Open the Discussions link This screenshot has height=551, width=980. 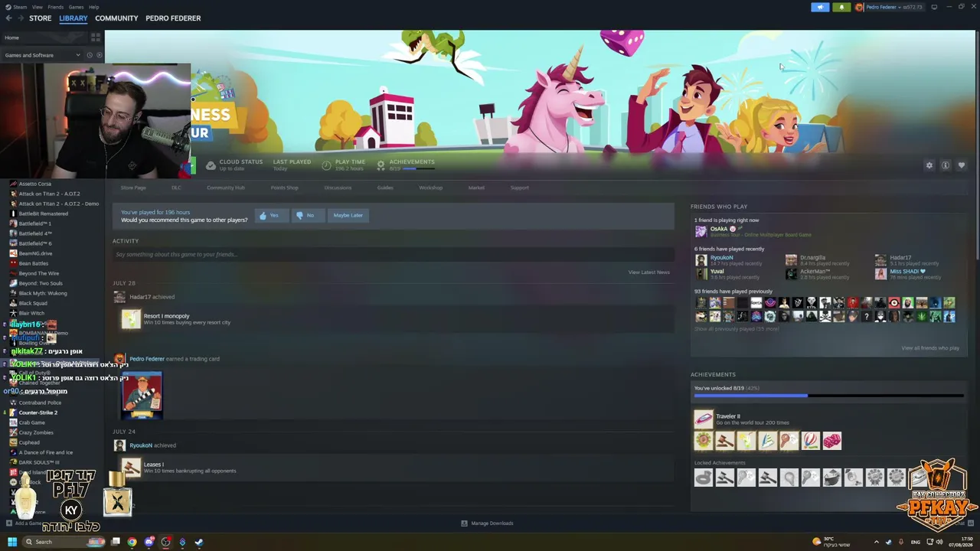coord(338,187)
